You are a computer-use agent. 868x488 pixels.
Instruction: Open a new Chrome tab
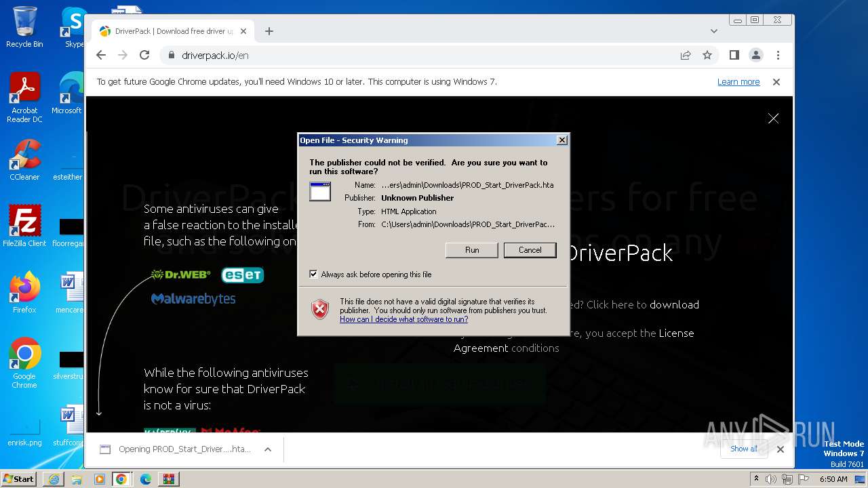[269, 31]
